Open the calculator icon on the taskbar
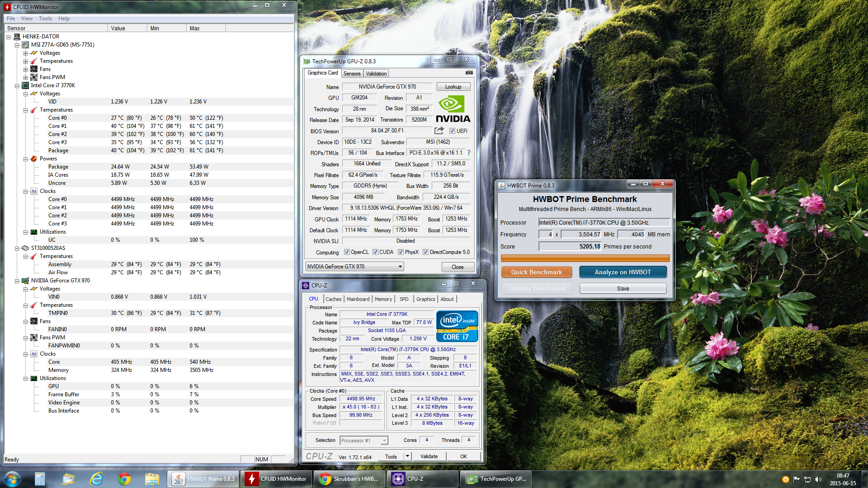 click(x=40, y=479)
